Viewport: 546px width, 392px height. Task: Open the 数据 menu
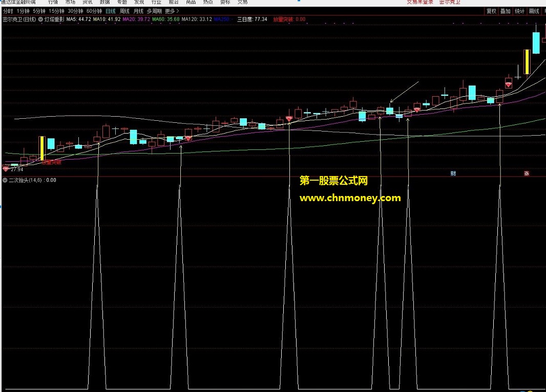point(105,2)
